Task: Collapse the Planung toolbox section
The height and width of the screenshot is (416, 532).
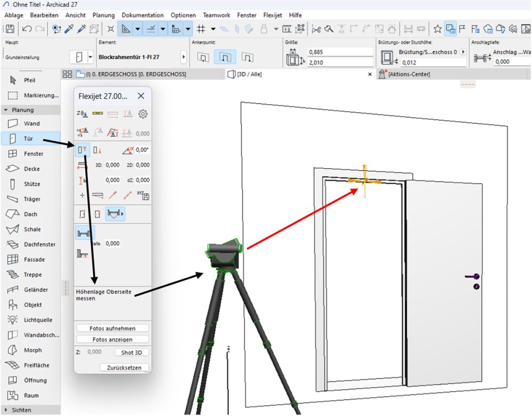Action: click(6, 110)
